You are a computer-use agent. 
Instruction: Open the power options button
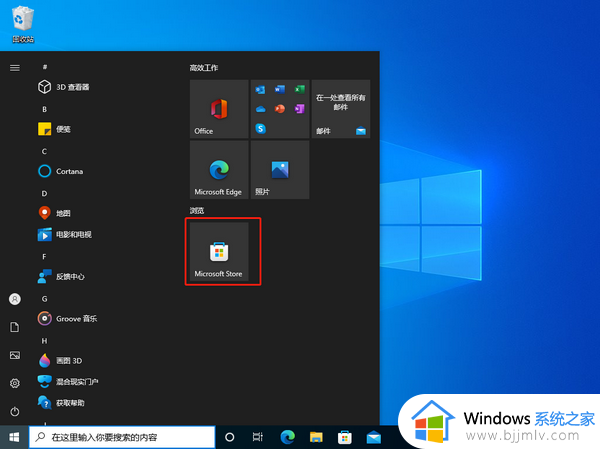pyautogui.click(x=15, y=411)
